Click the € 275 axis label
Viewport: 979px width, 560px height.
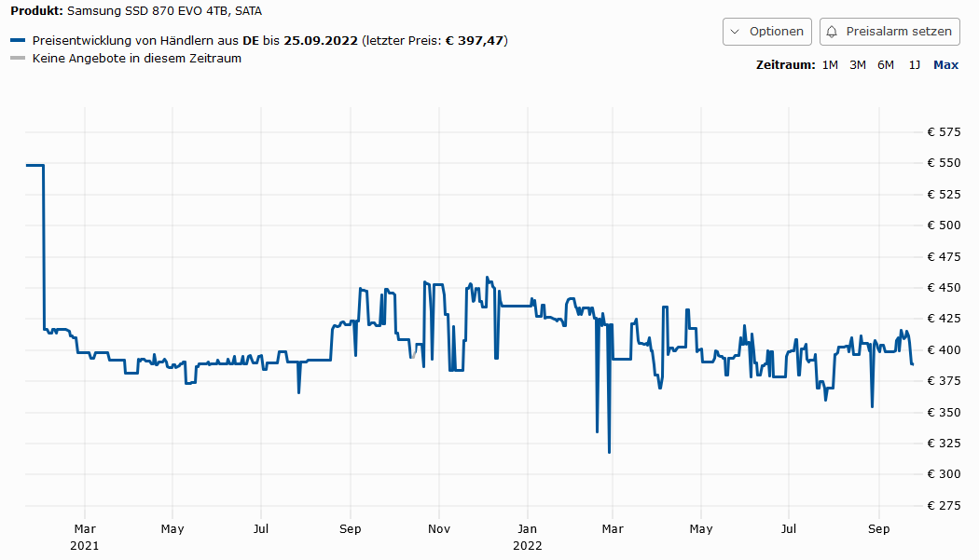[944, 506]
